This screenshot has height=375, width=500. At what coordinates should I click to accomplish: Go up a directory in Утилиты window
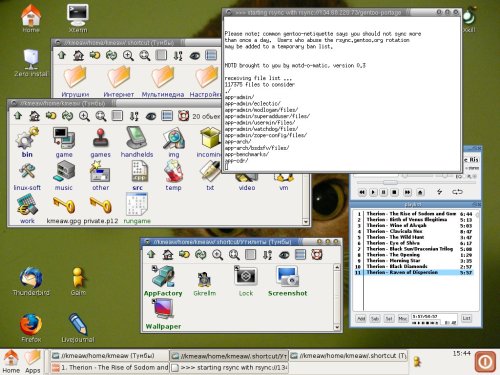(151, 255)
